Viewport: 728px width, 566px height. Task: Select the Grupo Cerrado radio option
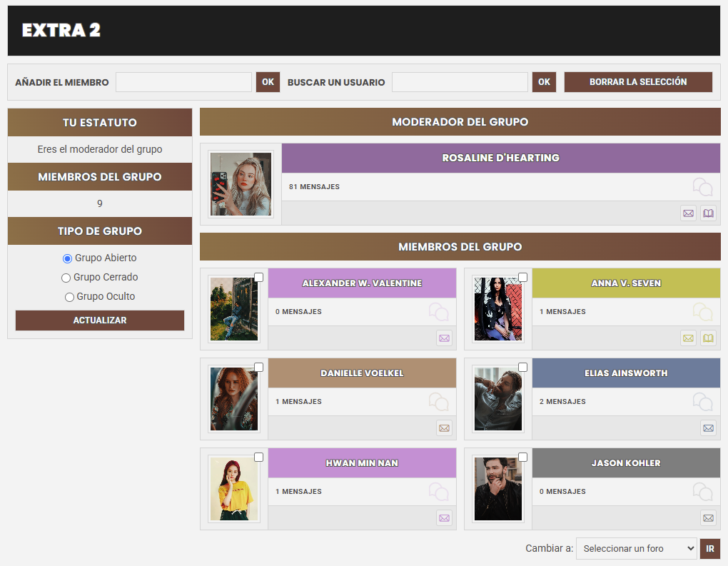pyautogui.click(x=66, y=278)
